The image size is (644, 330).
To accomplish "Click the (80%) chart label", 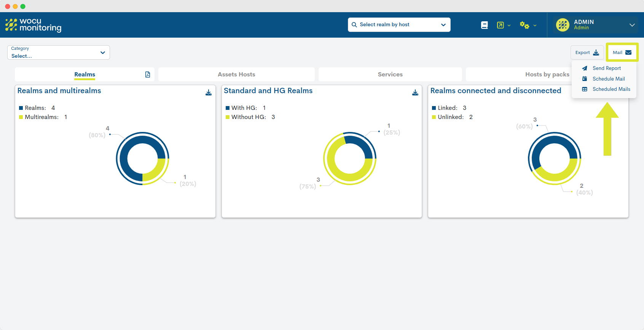I will pyautogui.click(x=97, y=135).
